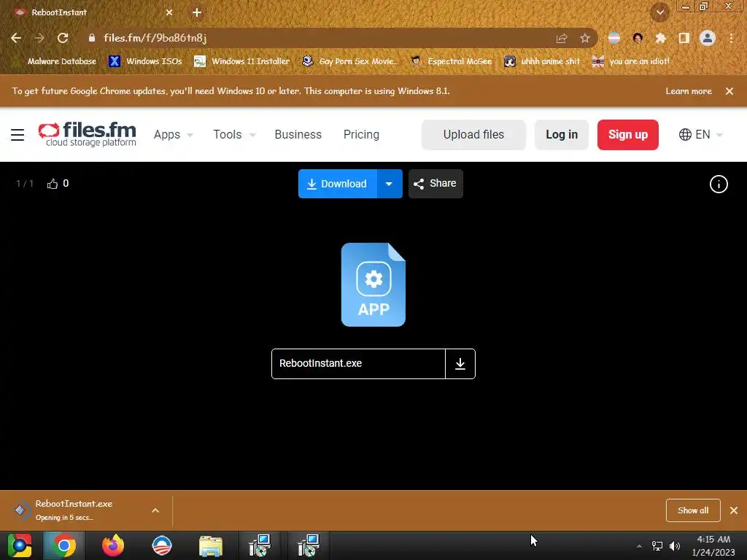
Task: Show file info with the circled i icon
Action: [719, 184]
